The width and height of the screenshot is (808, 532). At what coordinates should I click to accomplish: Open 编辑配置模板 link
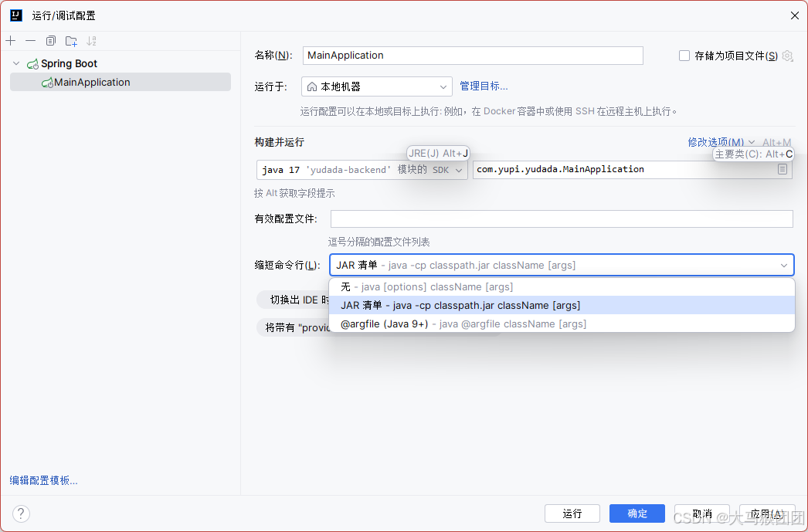(44, 480)
